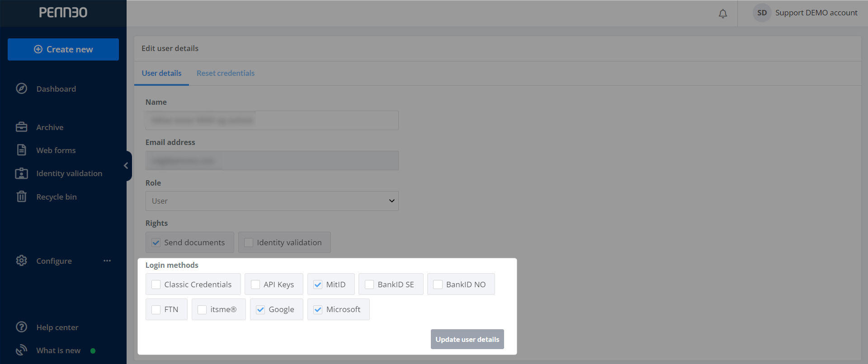The height and width of the screenshot is (364, 868).
Task: Go to Archive menu label
Action: pyautogui.click(x=50, y=127)
